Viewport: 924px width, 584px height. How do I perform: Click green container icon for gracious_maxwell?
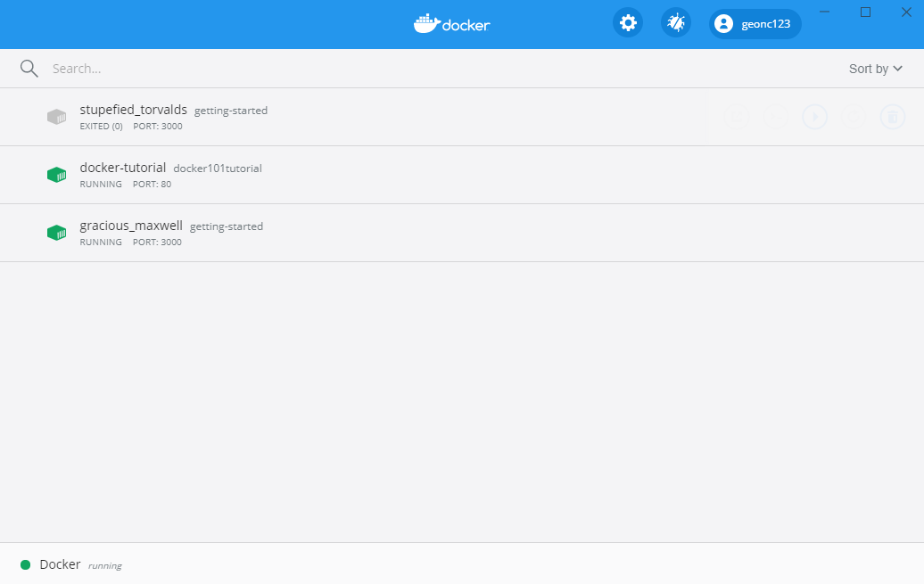coord(56,233)
